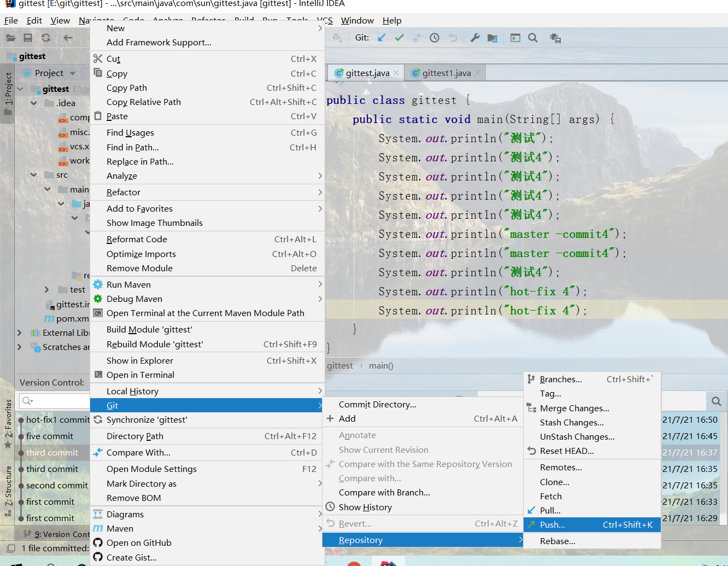Image resolution: width=728 pixels, height=566 pixels.
Task: Click the Version Control log search field
Action: [x=54, y=401]
